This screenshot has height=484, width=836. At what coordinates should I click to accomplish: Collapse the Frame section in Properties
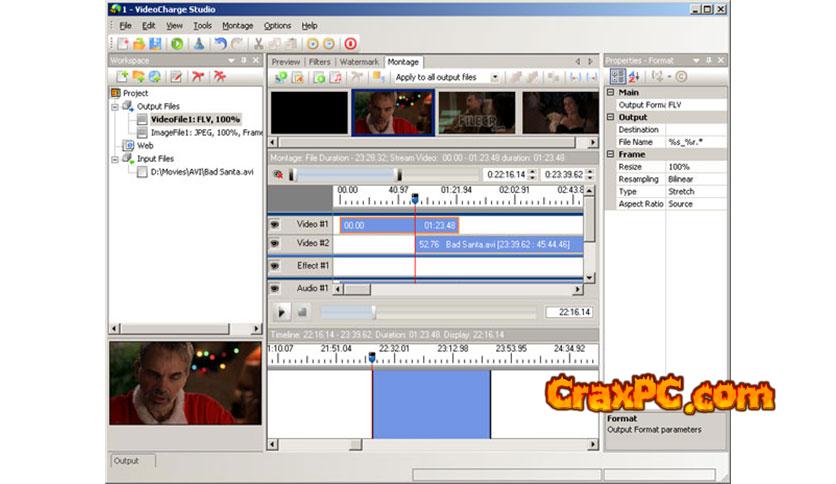[x=611, y=155]
